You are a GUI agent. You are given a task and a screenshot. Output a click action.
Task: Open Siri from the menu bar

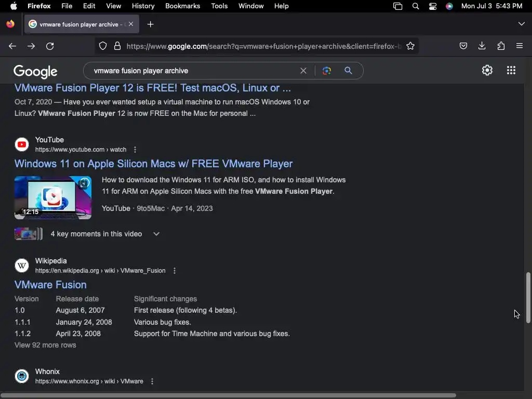[x=449, y=6]
